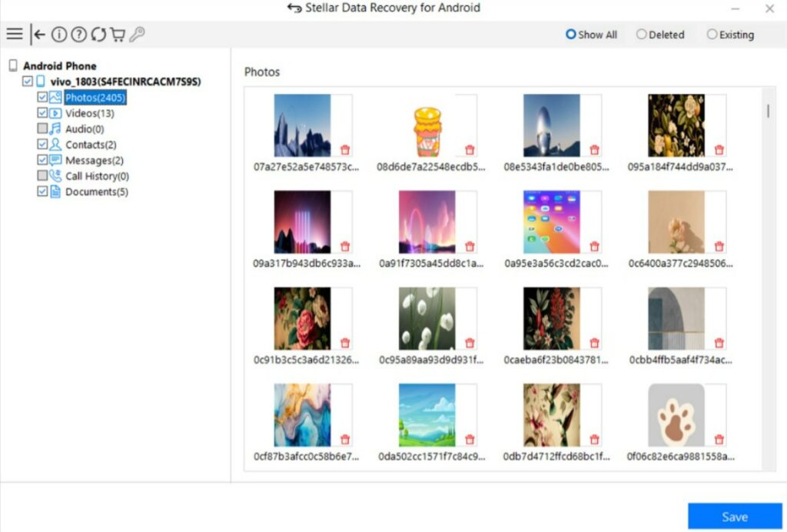Click trash icon on 09a317b943db6c933a photo
Image resolution: width=787 pixels, height=532 pixels.
click(x=345, y=246)
